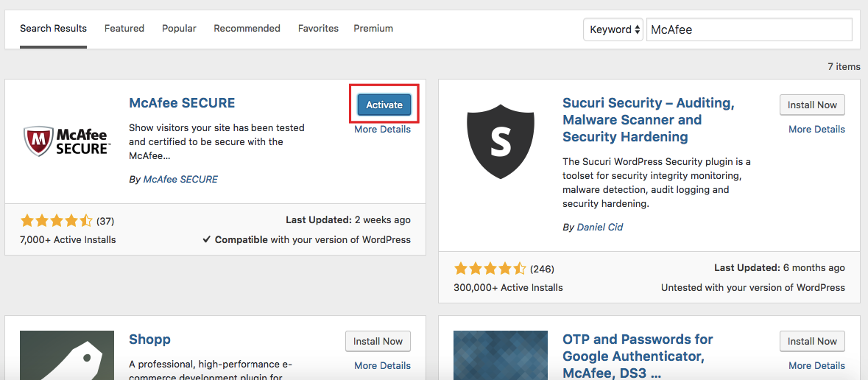Open the Shopp plugin tag icon
Viewport: 868px width, 380px height.
point(67,356)
